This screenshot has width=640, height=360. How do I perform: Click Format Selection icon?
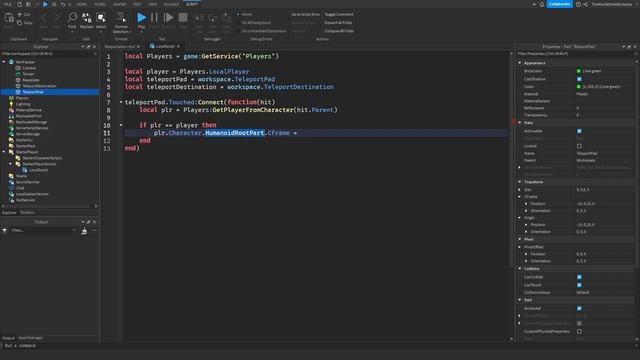click(x=121, y=18)
